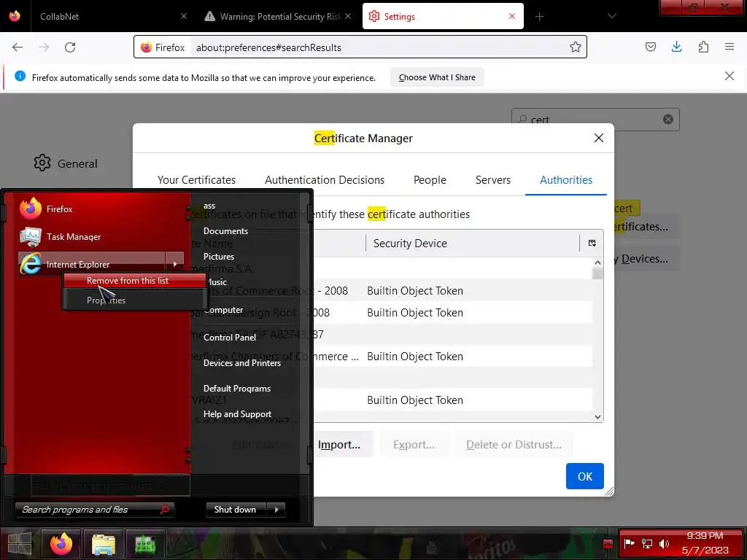
Task: Choose Properties in the context menu
Action: point(135,300)
